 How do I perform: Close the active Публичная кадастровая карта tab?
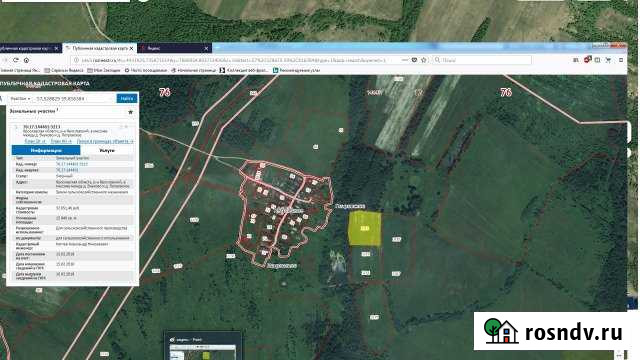pos(131,48)
